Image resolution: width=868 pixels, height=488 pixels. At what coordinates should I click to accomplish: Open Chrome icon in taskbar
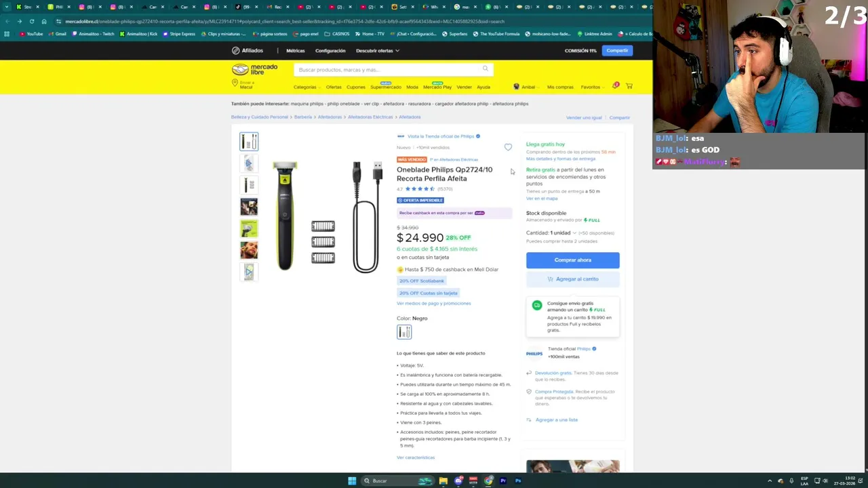coord(488,481)
